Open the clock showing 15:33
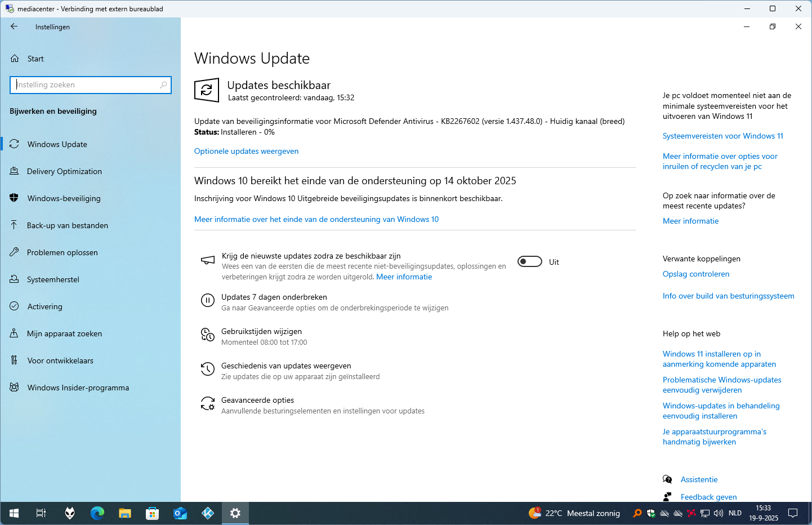812x525 pixels. tap(764, 513)
